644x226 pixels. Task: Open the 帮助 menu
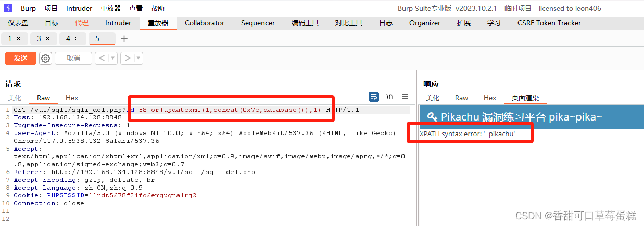coord(158,8)
